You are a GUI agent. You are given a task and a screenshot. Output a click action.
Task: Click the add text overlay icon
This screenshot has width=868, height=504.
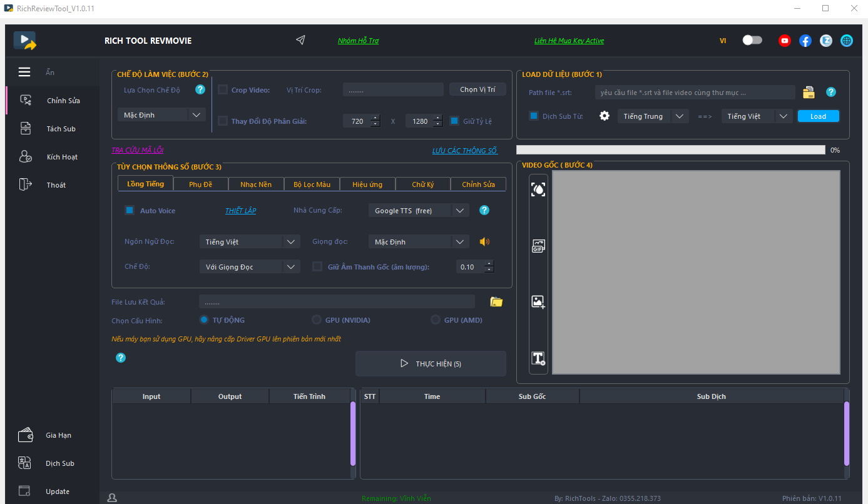point(538,358)
